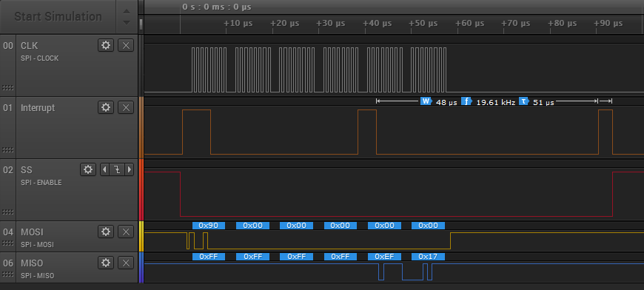Remove the MOSI channel with X
This screenshot has height=290, width=644.
(126, 232)
